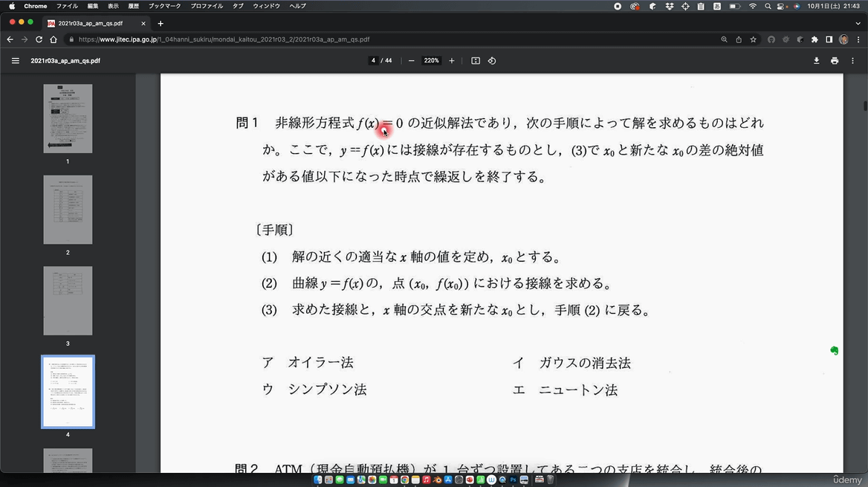Open the ヘルプ menu
This screenshot has height=487, width=868.
(x=297, y=6)
